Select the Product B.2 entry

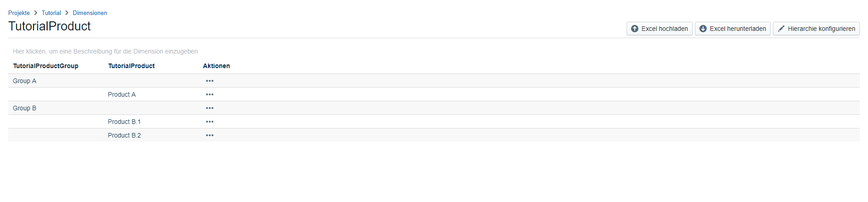pos(124,135)
